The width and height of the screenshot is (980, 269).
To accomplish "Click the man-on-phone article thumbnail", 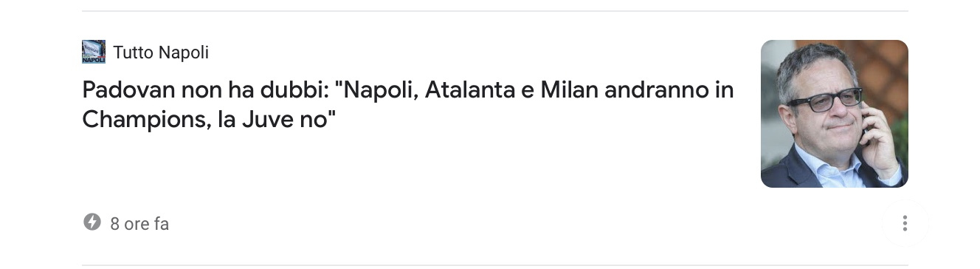I will (x=834, y=114).
